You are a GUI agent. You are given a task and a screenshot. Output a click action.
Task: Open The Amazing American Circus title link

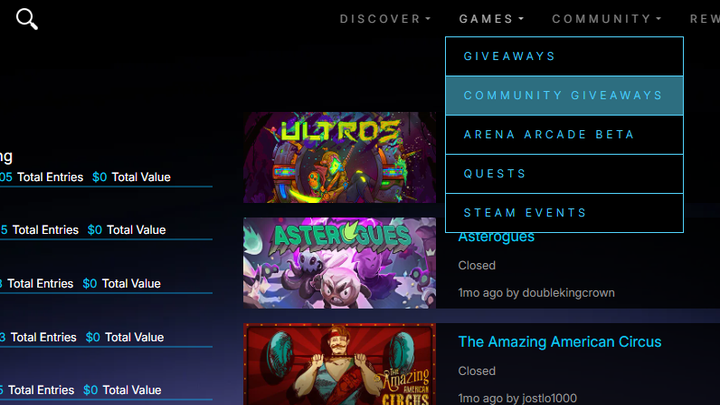coord(560,342)
